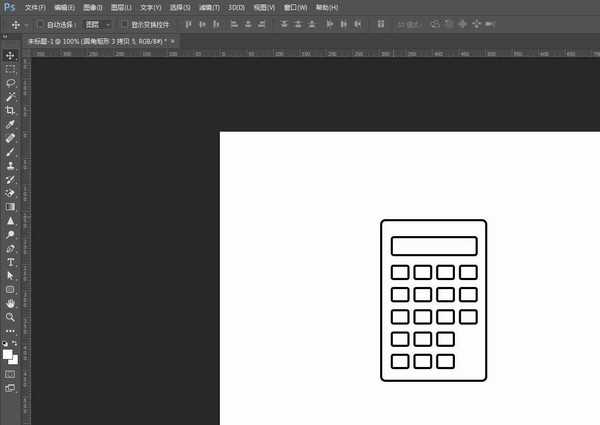Enable the 自动选择 checkbox
This screenshot has height=425, width=600.
tap(39, 24)
